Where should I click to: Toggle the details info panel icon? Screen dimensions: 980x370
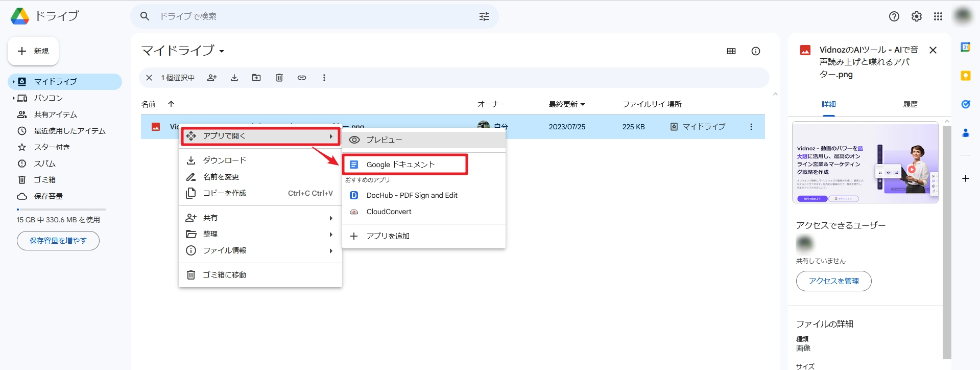click(756, 51)
